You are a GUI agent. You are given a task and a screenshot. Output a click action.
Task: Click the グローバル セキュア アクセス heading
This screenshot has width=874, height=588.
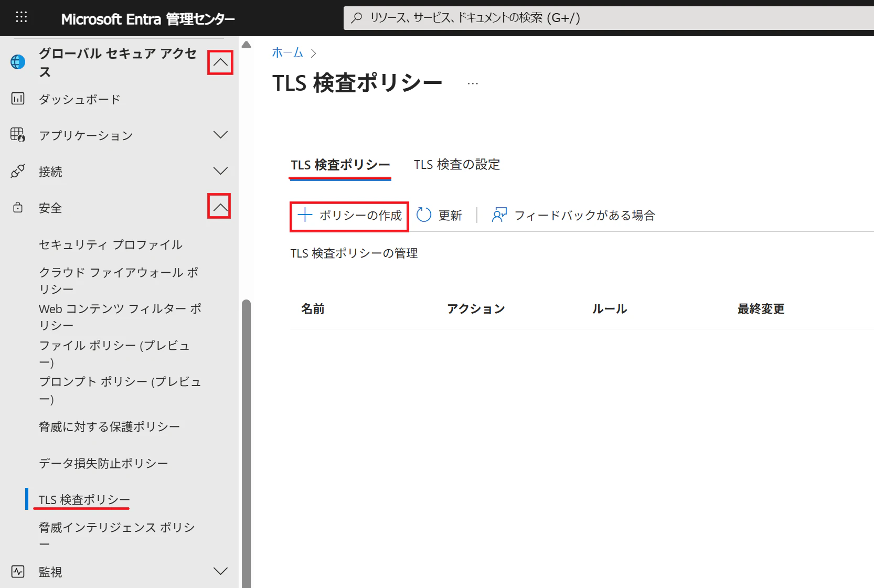[x=118, y=62]
